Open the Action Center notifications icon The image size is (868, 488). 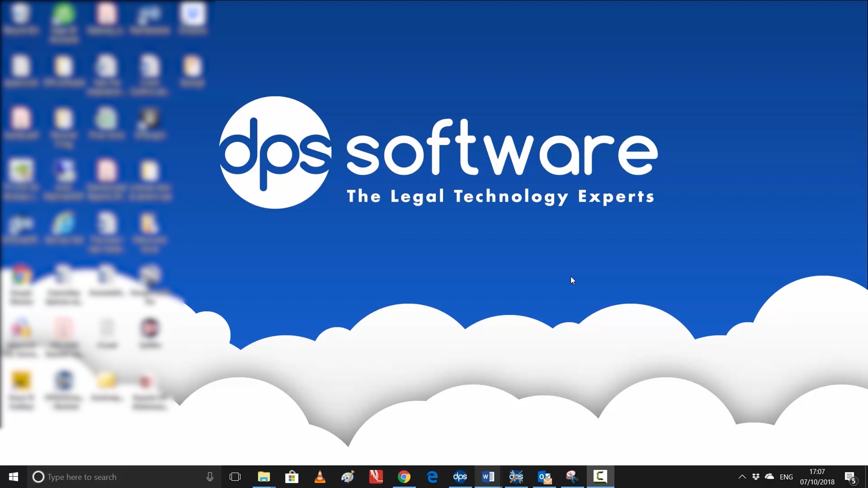point(851,477)
